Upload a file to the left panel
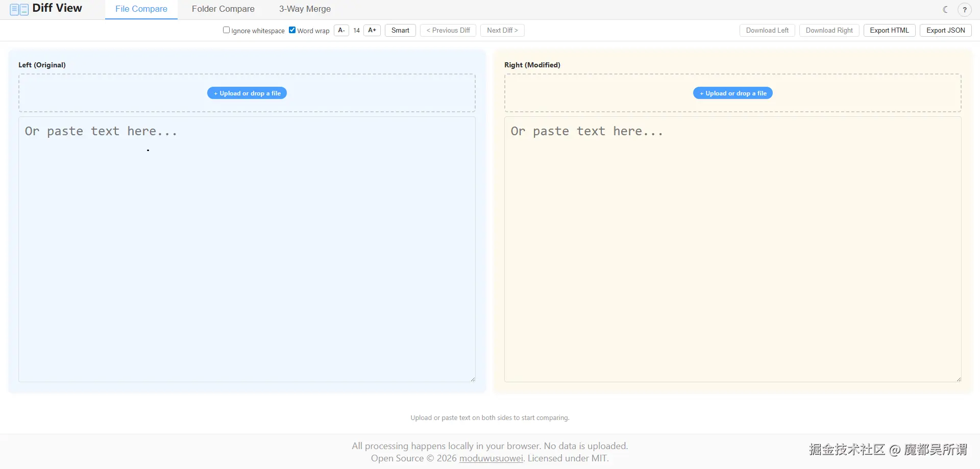The image size is (980, 469). [x=247, y=93]
